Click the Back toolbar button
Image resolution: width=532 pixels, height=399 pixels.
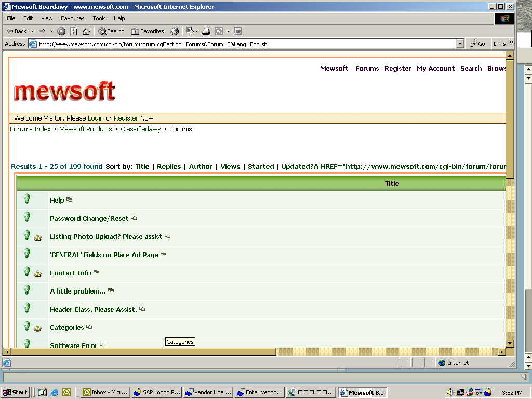tap(16, 31)
